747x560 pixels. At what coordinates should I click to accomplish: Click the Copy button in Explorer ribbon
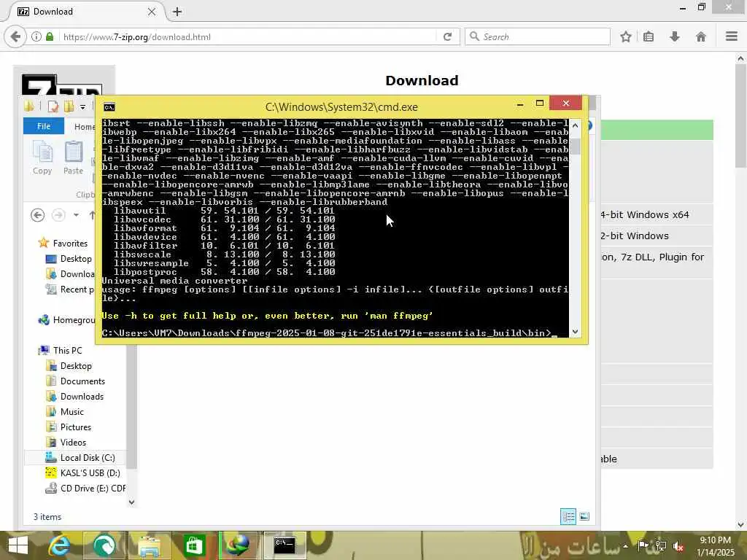(42, 158)
